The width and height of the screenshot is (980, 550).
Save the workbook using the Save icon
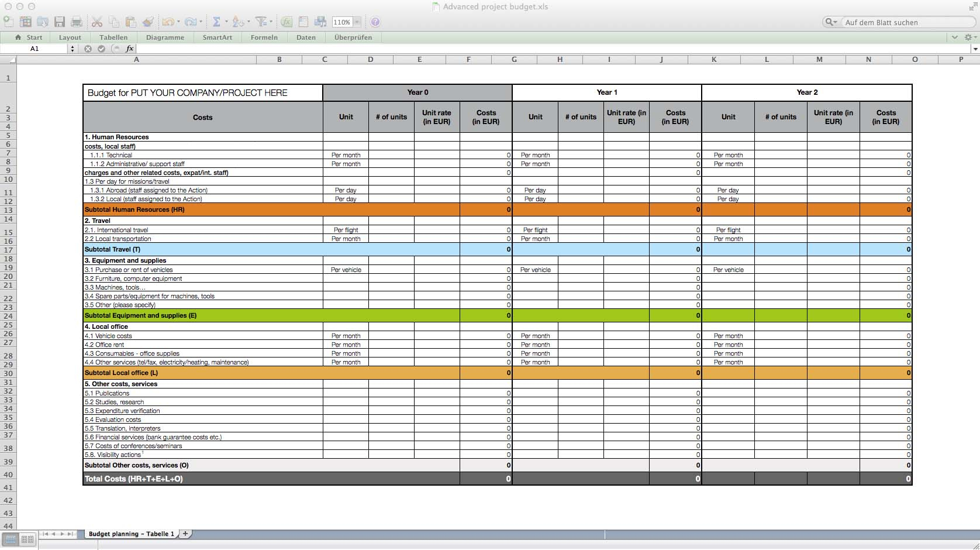click(59, 22)
